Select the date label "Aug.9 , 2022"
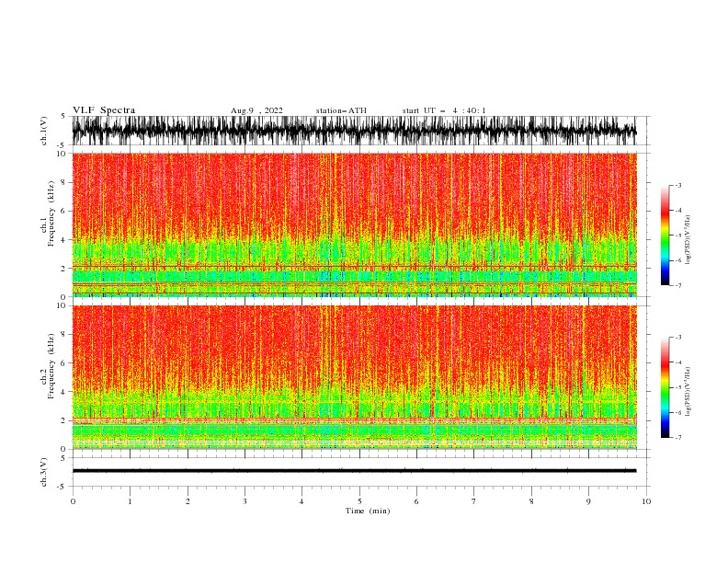Viewport: 728px width, 563px height. click(x=256, y=110)
